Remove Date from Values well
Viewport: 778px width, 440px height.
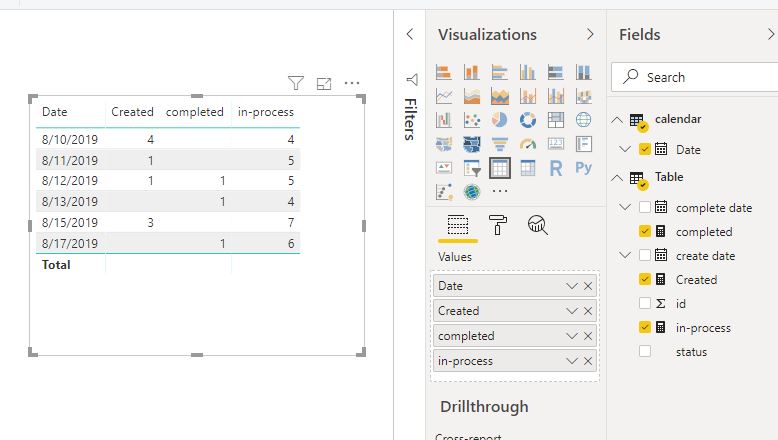[x=588, y=286]
